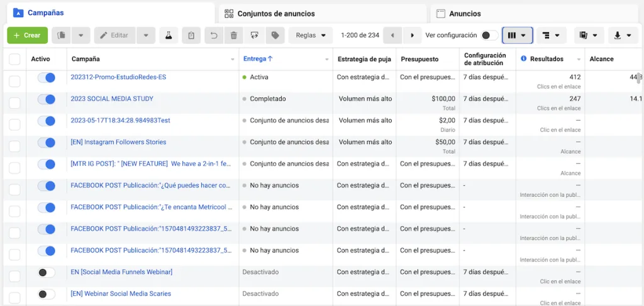The height and width of the screenshot is (306, 644).
Task: Open [EN] Instagram Followers Stories campaign
Action: (x=118, y=143)
